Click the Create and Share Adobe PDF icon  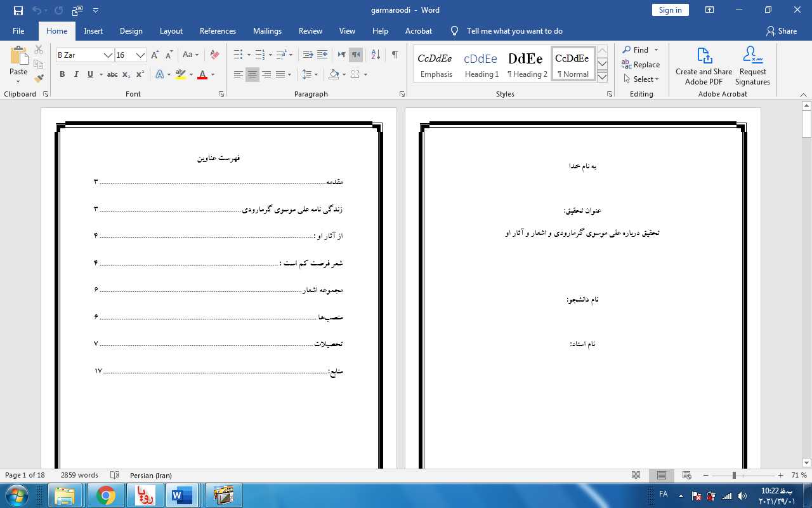[704, 66]
